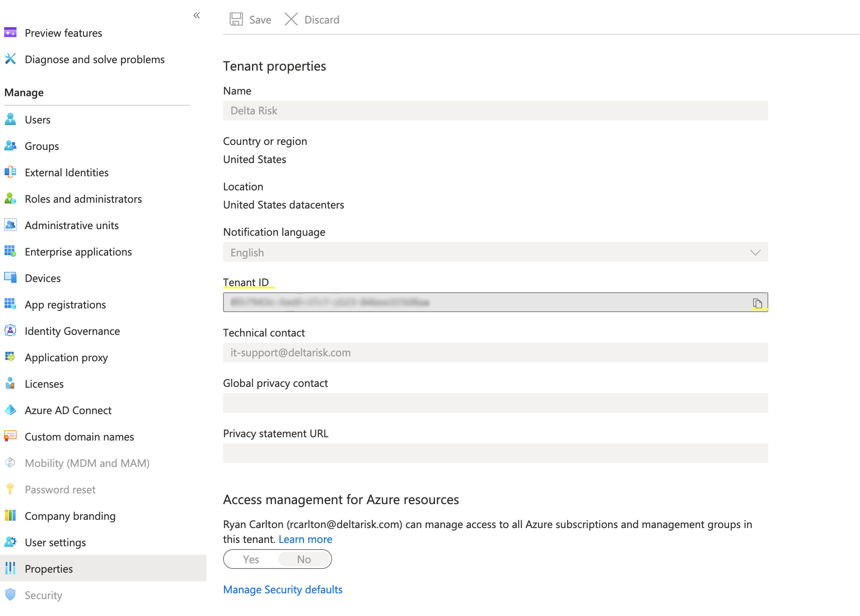Open Preview features menu item
The width and height of the screenshot is (860, 616).
pyautogui.click(x=63, y=33)
